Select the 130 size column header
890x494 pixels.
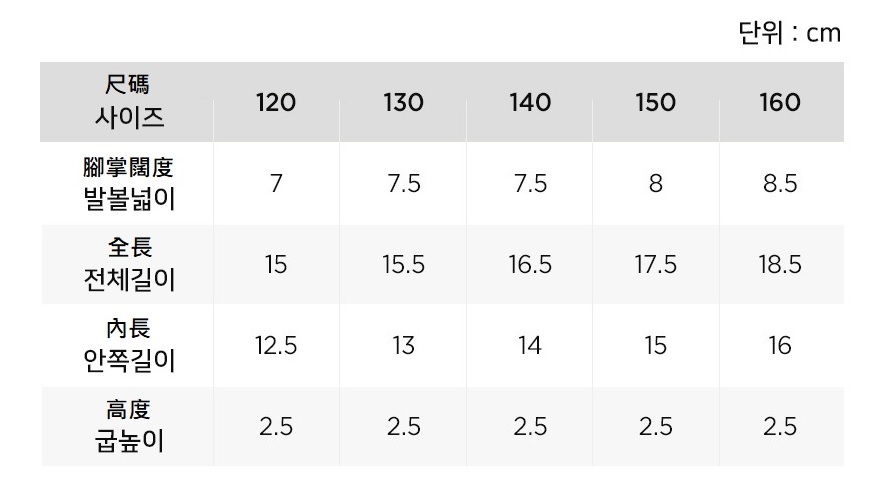[x=403, y=103]
